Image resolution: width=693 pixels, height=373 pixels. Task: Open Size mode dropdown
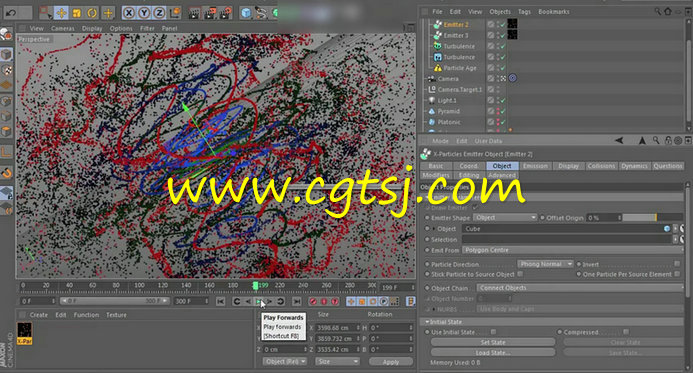point(337,362)
